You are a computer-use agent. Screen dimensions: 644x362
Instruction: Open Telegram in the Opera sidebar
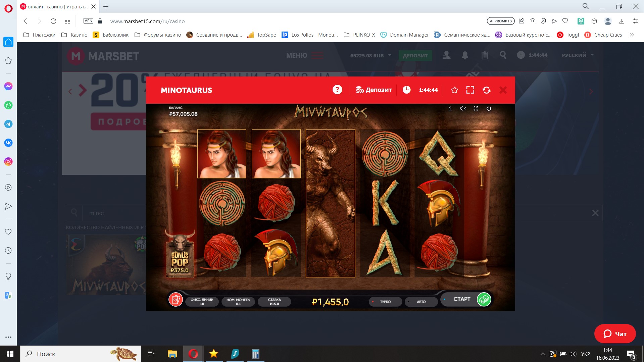point(8,124)
